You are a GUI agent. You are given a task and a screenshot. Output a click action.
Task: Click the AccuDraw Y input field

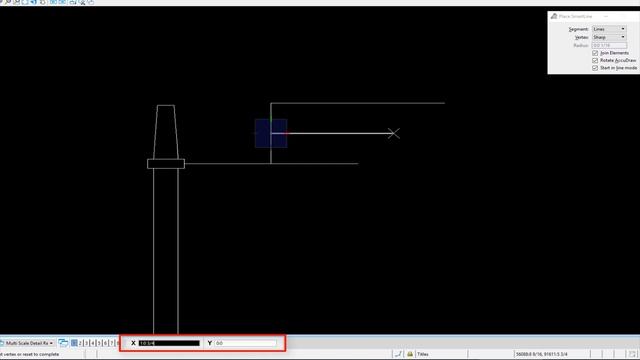click(x=245, y=343)
